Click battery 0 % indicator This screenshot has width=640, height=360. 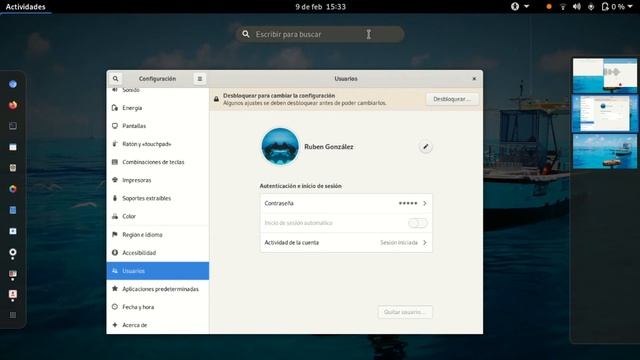[614, 7]
